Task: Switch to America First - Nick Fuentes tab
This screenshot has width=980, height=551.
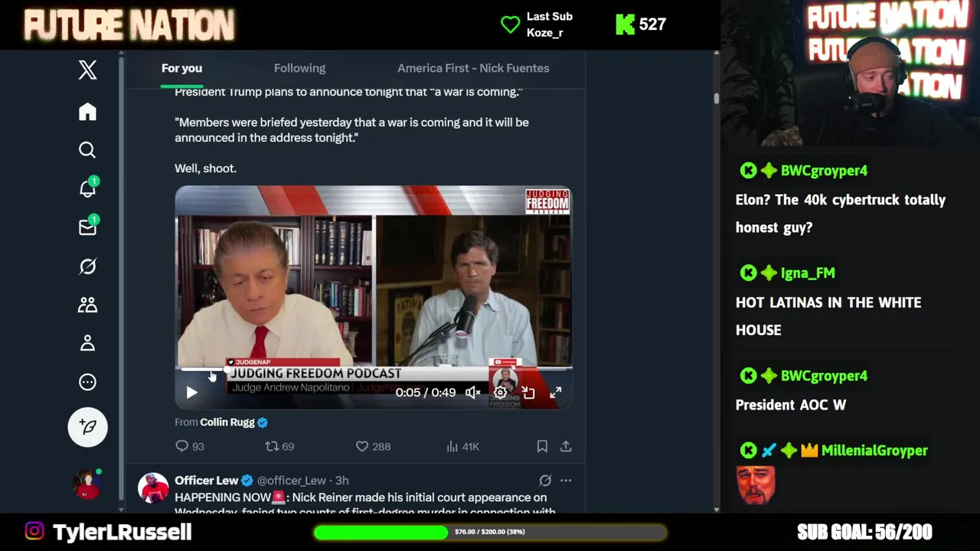Action: [x=473, y=68]
